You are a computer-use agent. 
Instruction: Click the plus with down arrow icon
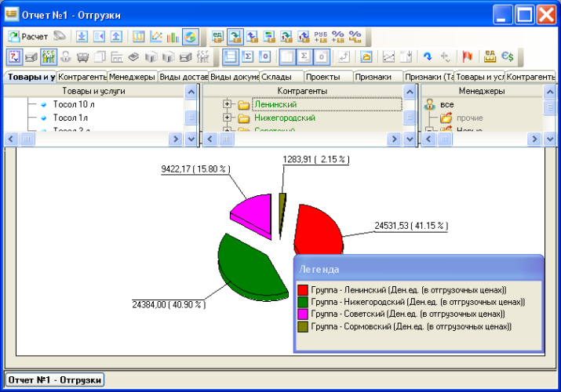(446, 56)
